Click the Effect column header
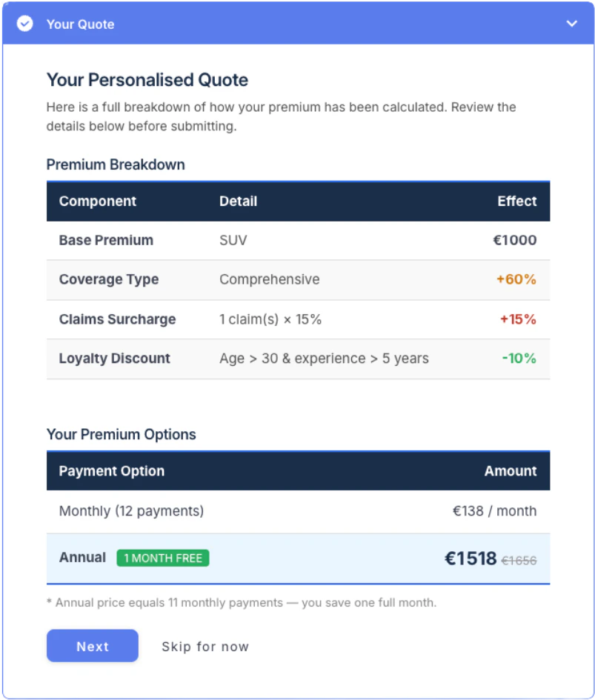 pos(517,201)
